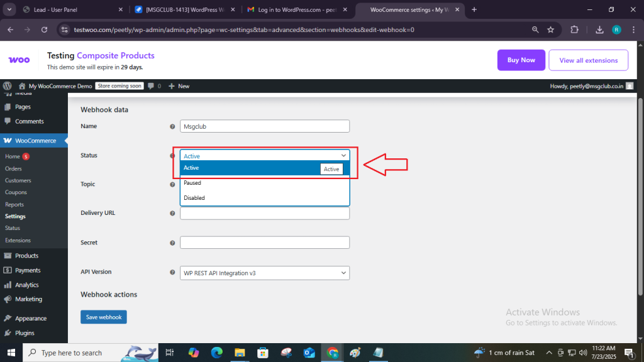Open the Windows Start menu
The width and height of the screenshot is (644, 362).
pos(11,353)
